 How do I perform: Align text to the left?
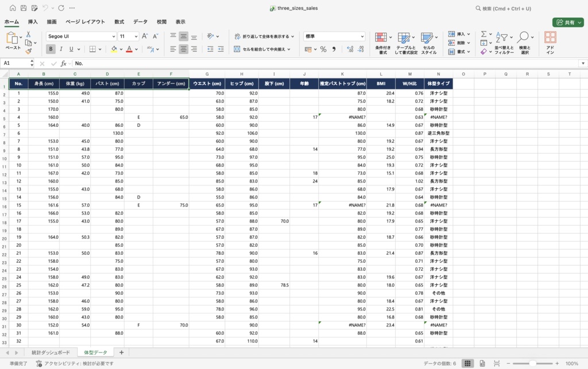tap(173, 49)
